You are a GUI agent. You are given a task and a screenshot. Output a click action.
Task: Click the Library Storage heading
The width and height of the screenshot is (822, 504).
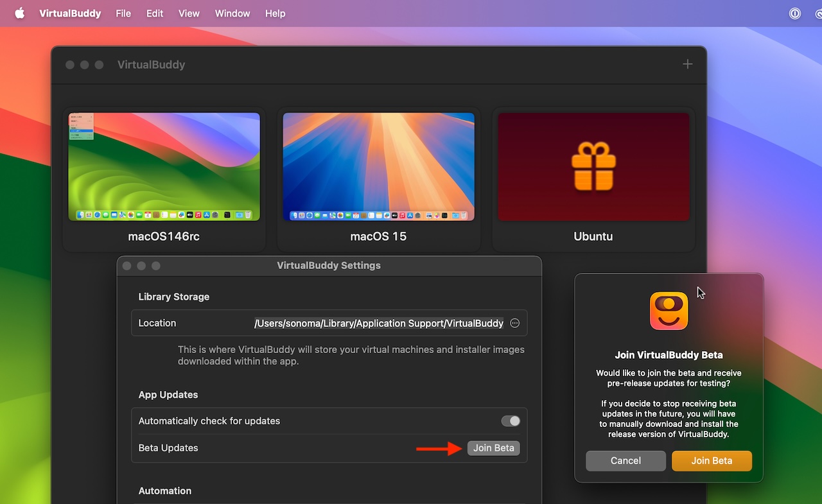(174, 297)
